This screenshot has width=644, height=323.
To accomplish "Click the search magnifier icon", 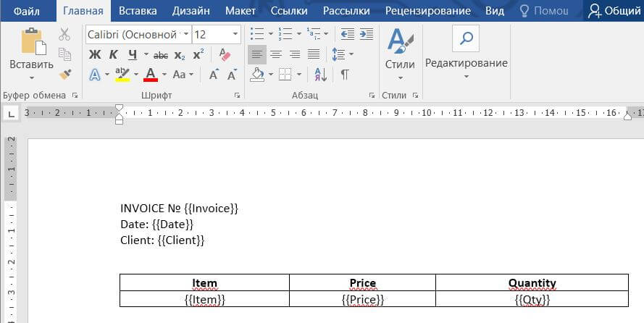I will pos(467,38).
